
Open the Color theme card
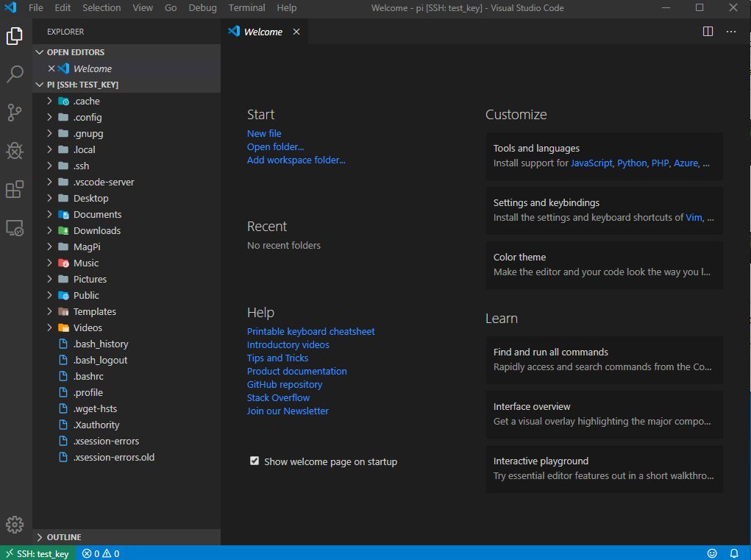pos(604,265)
